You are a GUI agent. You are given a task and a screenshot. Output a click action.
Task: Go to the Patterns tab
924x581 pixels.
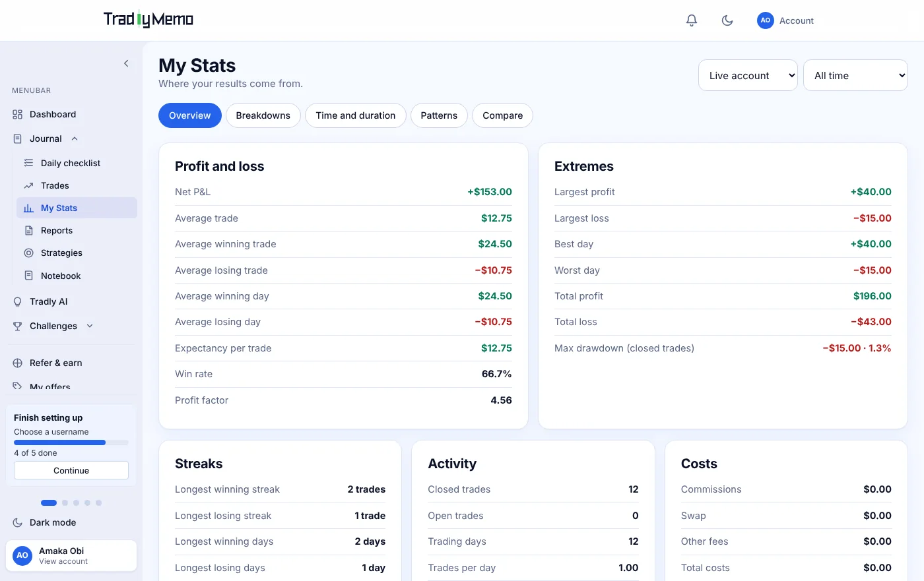pyautogui.click(x=439, y=115)
